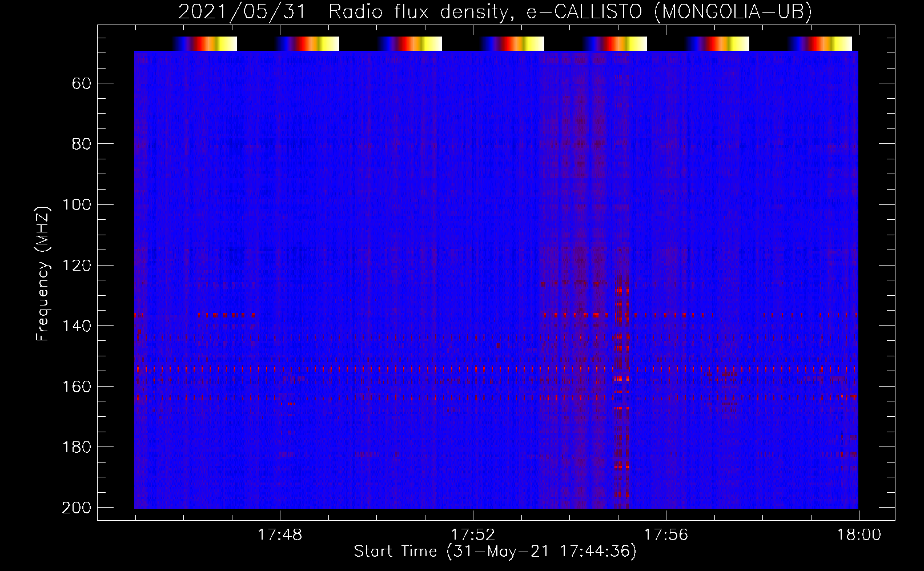This screenshot has height=571, width=924.
Task: Click the last color bar at the top right
Action: click(x=820, y=43)
